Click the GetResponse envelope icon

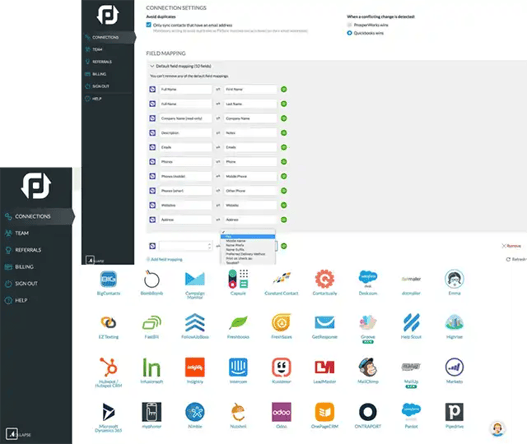pyautogui.click(x=325, y=323)
